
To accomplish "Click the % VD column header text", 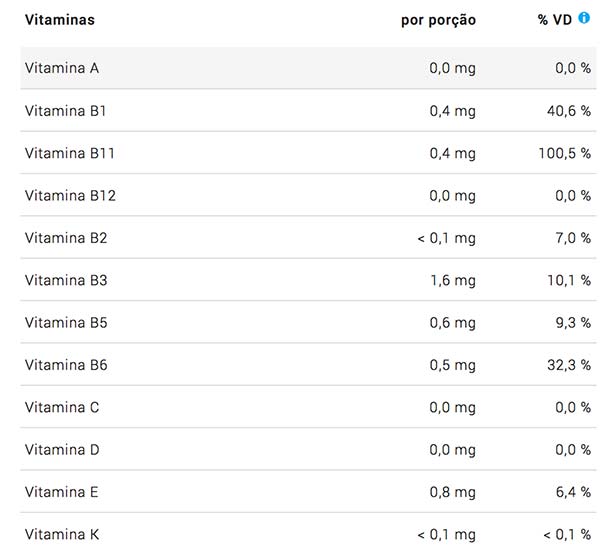I will (x=555, y=20).
